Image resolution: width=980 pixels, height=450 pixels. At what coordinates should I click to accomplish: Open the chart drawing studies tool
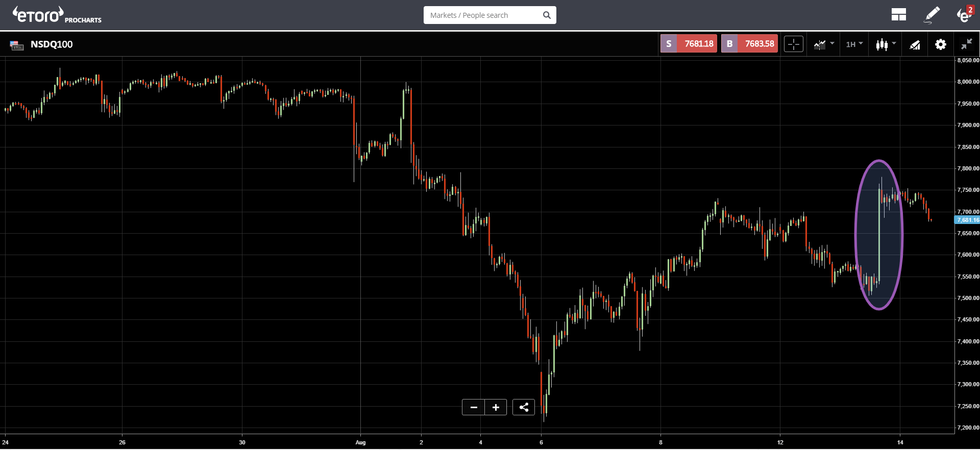pos(915,45)
